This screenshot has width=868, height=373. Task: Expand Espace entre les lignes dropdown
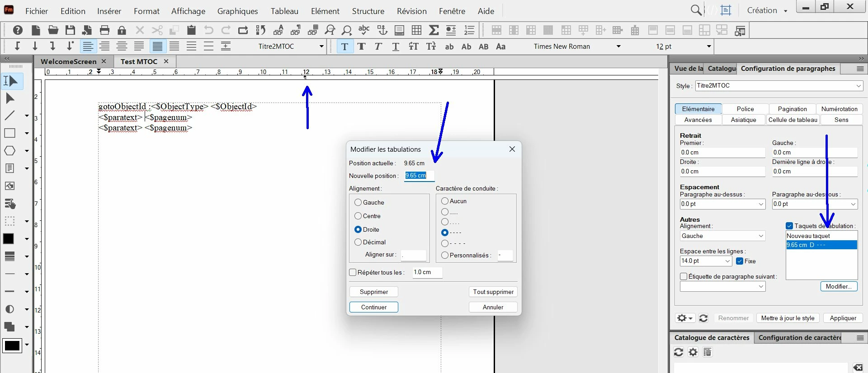click(x=727, y=261)
